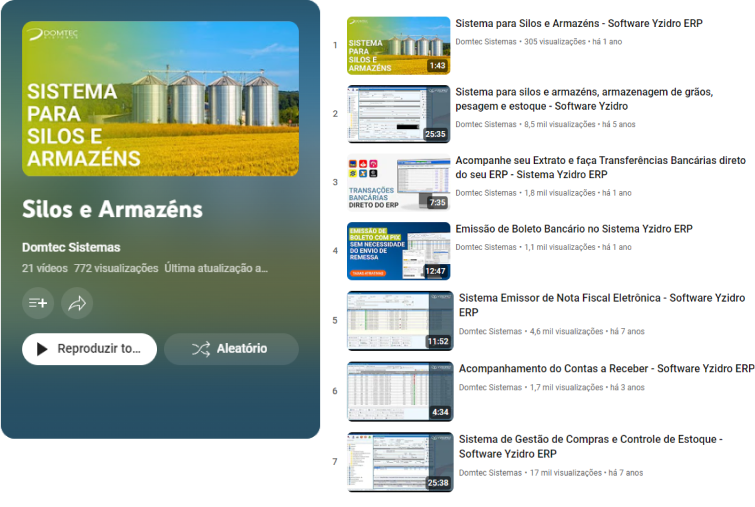
Task: Click the '21 vídeos' count text
Action: 45,268
